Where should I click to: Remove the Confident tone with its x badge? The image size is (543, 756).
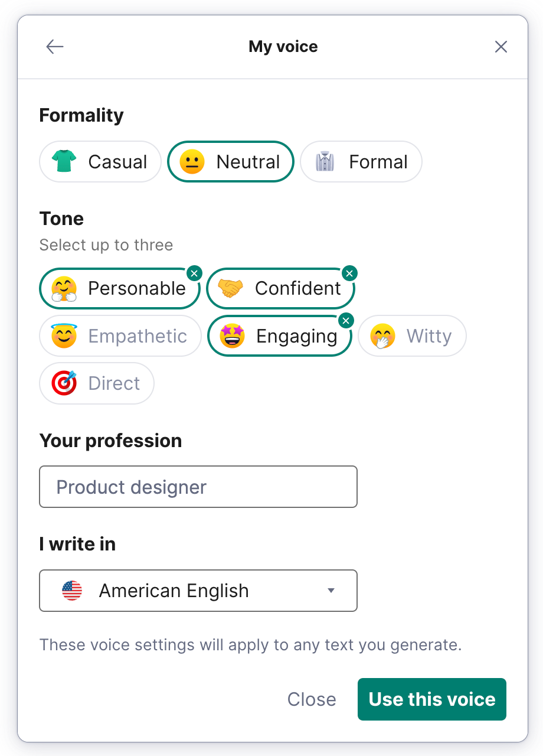point(350,273)
